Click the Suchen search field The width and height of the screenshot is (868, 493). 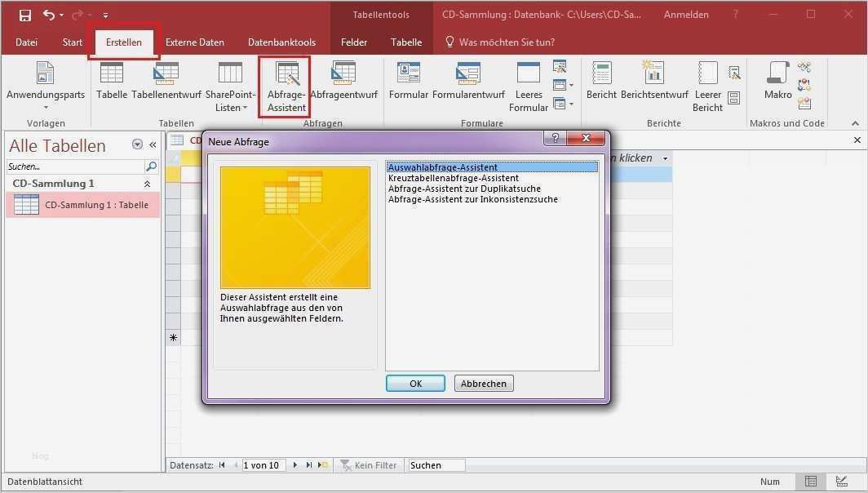(435, 464)
